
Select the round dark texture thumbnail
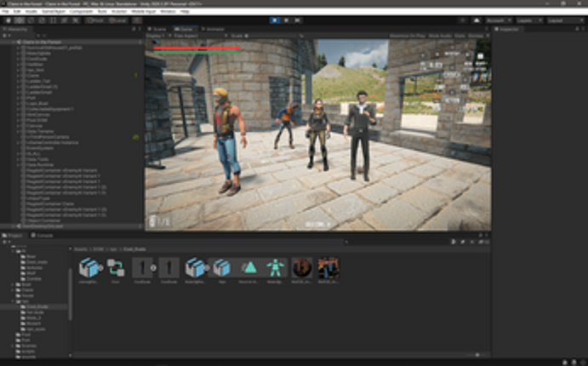click(x=302, y=267)
